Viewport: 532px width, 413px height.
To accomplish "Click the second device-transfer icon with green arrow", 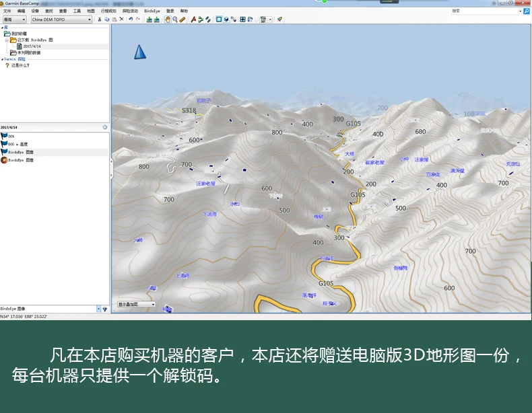I will click(x=156, y=20).
